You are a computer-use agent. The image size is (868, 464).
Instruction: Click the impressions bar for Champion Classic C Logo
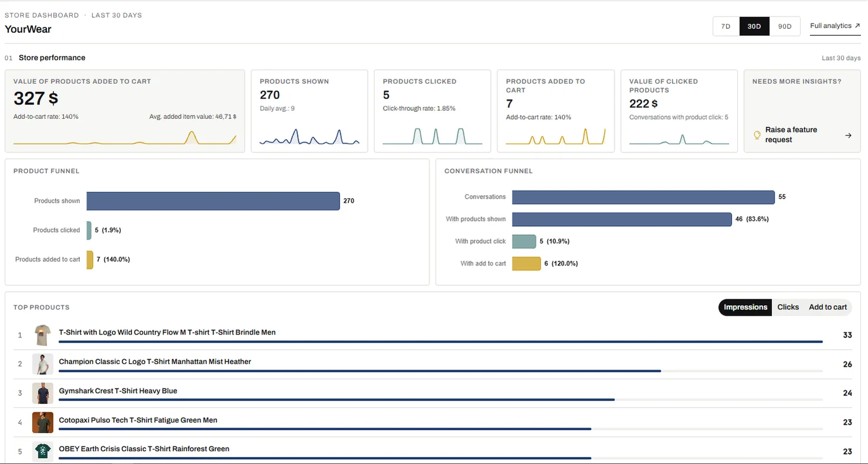360,371
